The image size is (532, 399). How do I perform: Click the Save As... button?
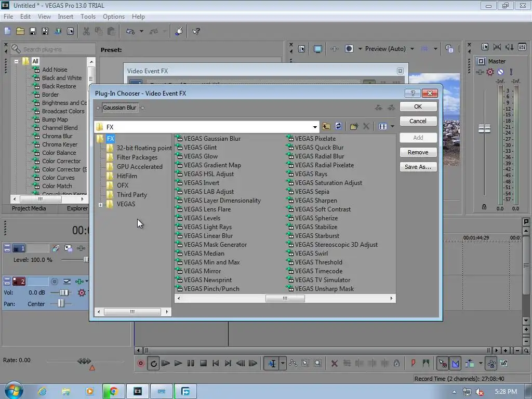coord(418,167)
